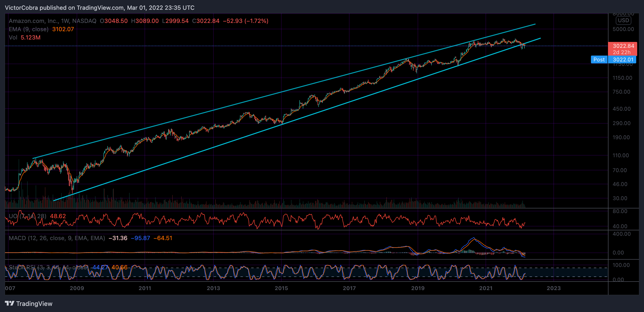The height and width of the screenshot is (312, 644).
Task: Select the Amazon.com, Inc. symbol title
Action: [53, 21]
